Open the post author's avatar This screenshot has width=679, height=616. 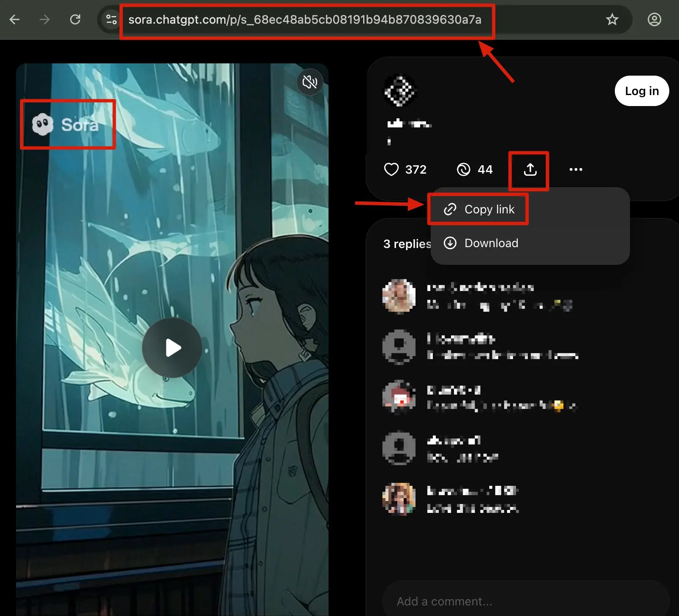(x=400, y=91)
